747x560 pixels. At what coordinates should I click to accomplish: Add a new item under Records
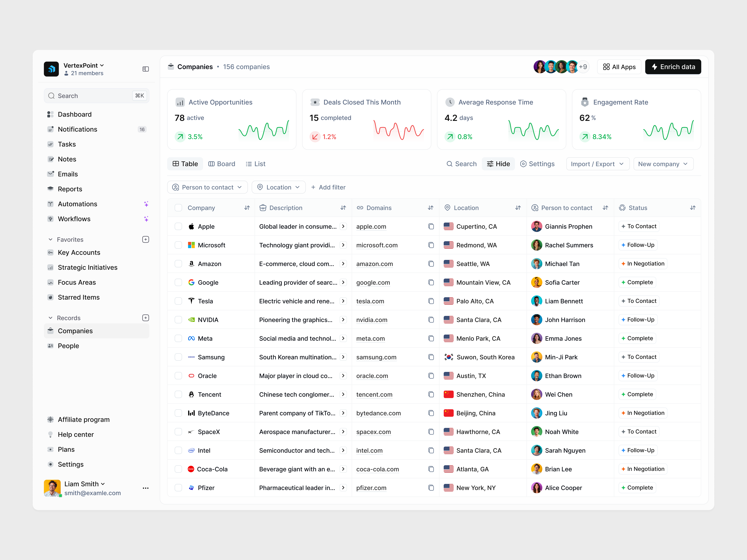tap(145, 318)
